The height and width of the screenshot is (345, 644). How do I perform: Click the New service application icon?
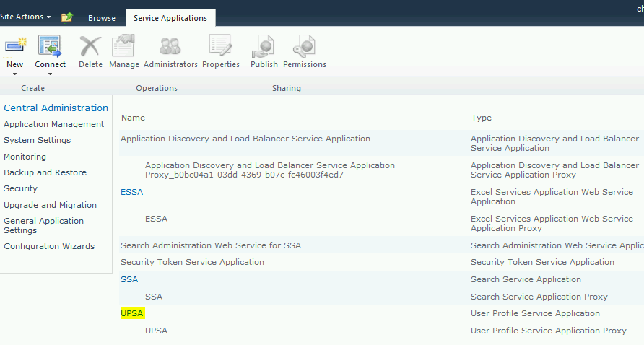(14, 47)
